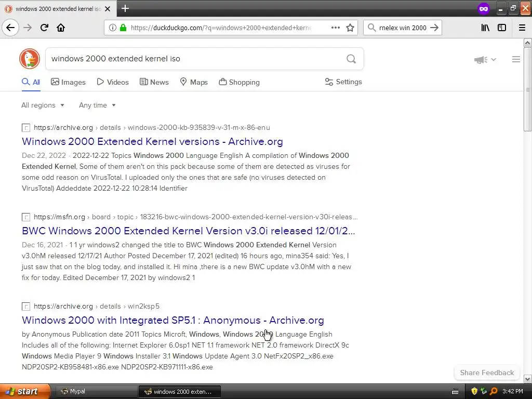This screenshot has width=532, height=399.
Task: Open the browser hamburger menu
Action: point(522,28)
